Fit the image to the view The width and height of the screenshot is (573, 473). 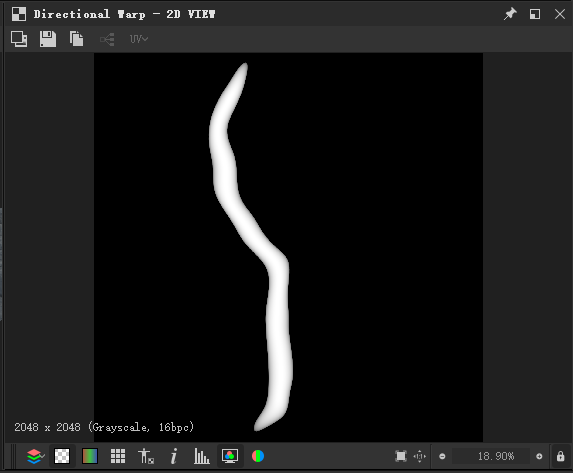point(401,456)
